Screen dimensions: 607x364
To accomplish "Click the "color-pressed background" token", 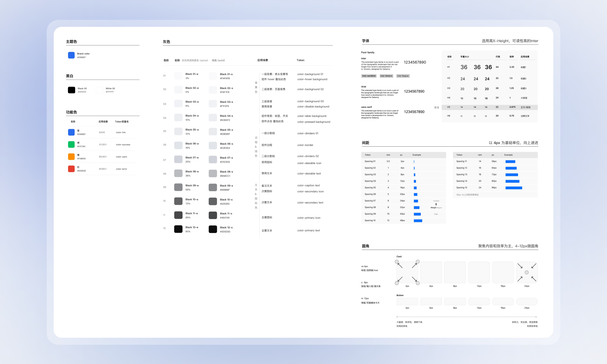I will [x=314, y=122].
